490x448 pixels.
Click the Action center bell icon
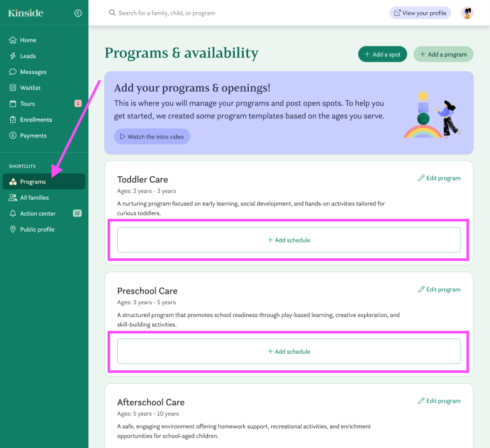(x=13, y=214)
